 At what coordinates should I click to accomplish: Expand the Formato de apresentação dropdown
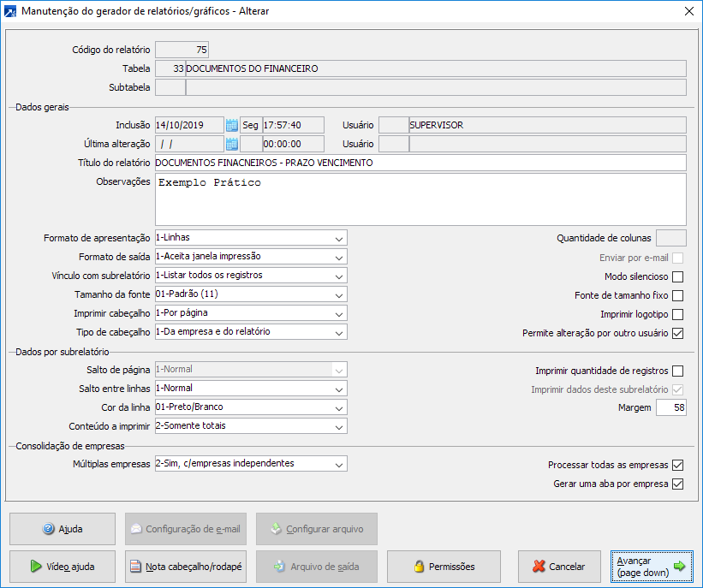coord(339,238)
